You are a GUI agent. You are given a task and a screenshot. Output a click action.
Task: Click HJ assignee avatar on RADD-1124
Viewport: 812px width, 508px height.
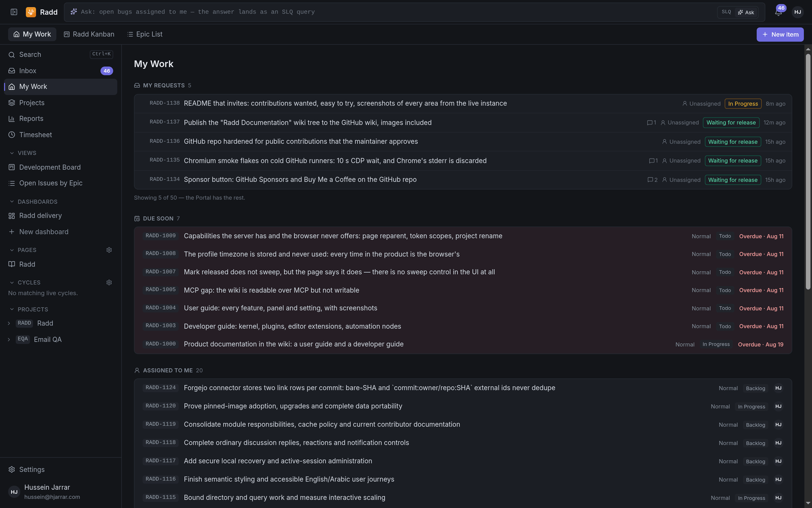pos(779,388)
